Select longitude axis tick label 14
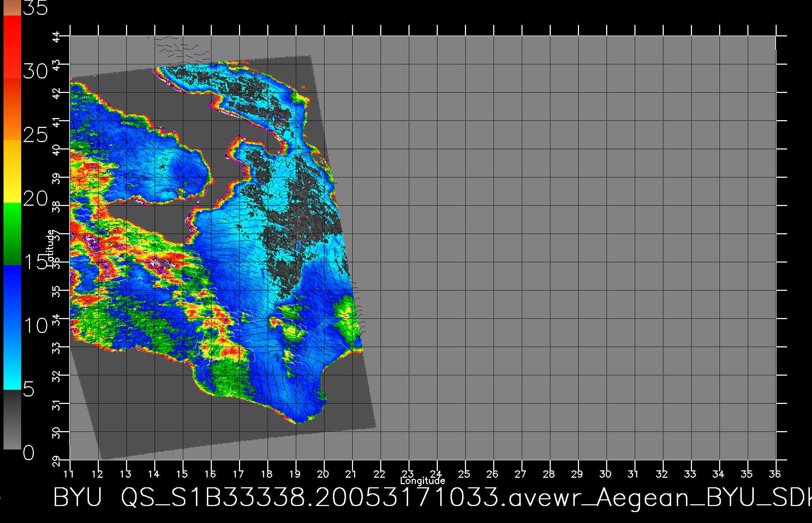 pyautogui.click(x=153, y=474)
